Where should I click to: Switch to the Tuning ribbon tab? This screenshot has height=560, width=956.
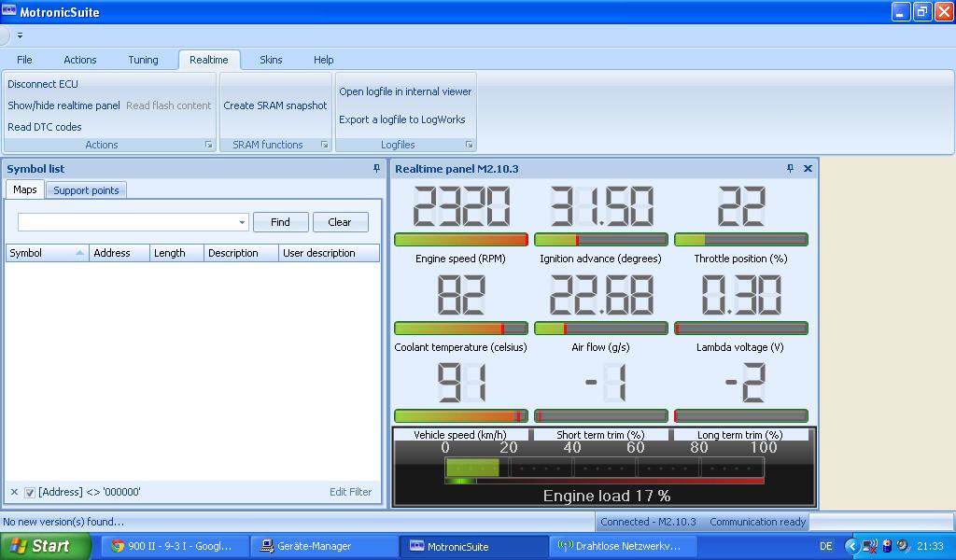(143, 60)
